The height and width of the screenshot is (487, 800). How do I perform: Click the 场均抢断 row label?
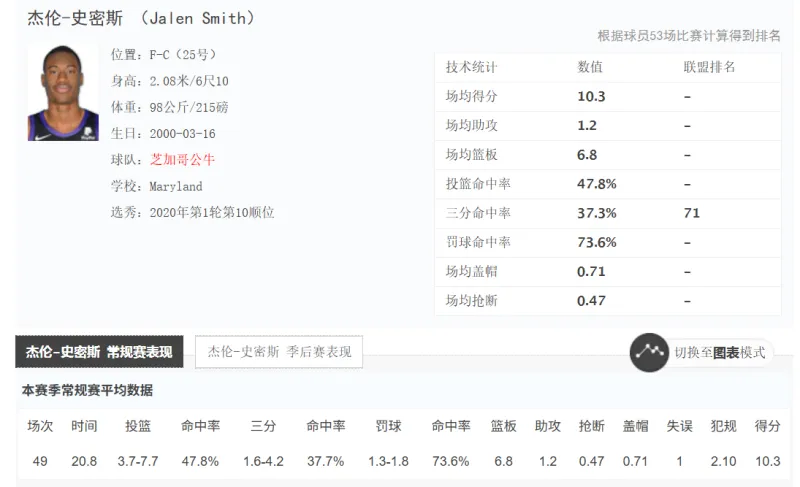click(471, 300)
